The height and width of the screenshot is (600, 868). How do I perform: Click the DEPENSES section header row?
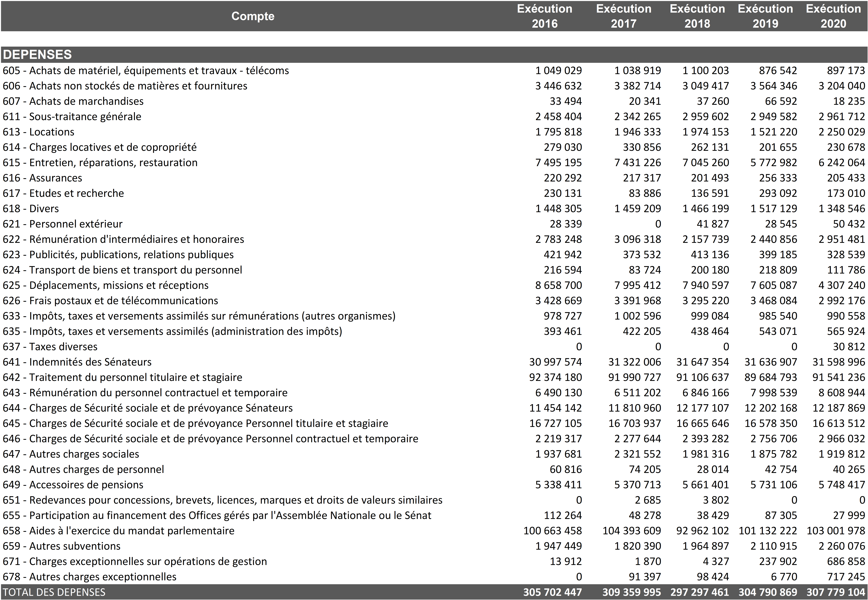coord(37,55)
